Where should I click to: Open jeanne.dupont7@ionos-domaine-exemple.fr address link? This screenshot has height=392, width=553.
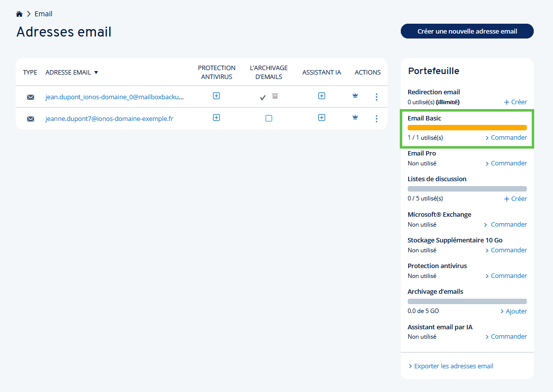(109, 118)
